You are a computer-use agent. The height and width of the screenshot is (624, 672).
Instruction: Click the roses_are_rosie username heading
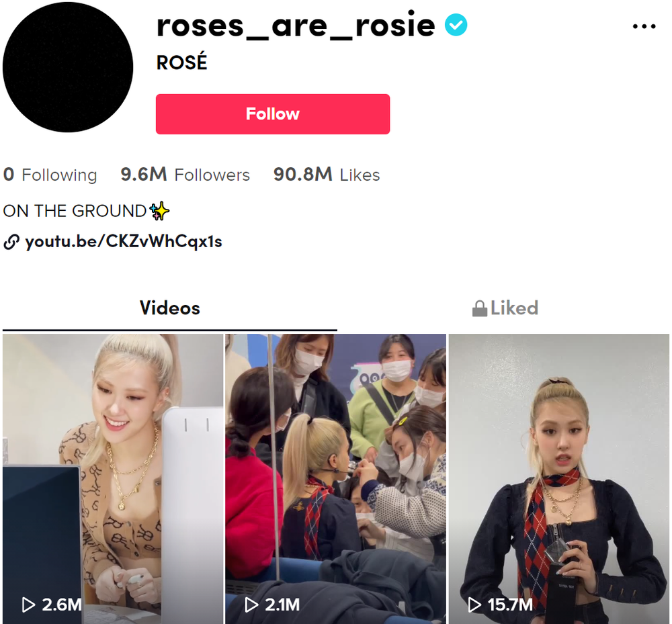coord(296,26)
